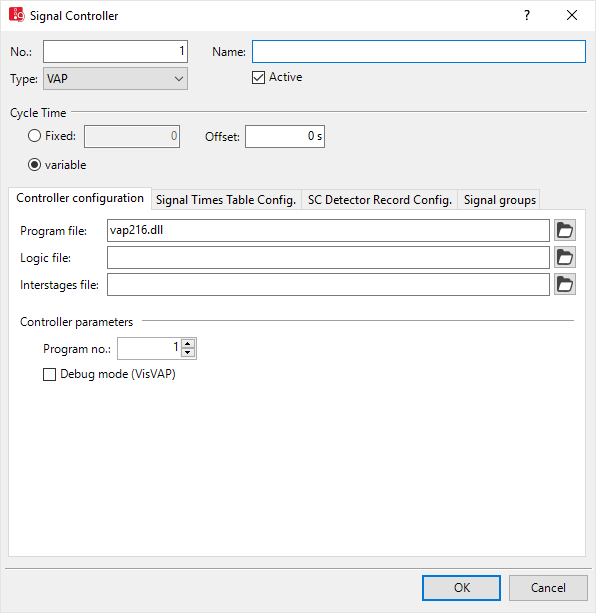Confirm dialog with OK button

(461, 588)
